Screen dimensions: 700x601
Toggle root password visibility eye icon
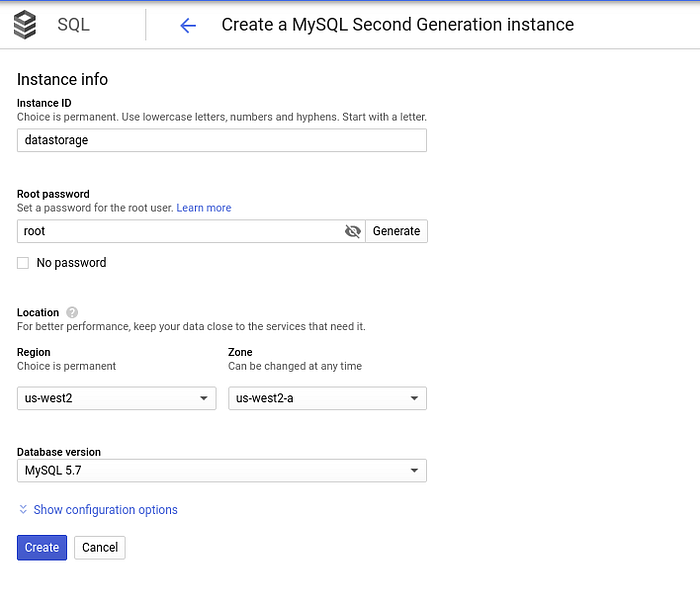click(x=352, y=231)
